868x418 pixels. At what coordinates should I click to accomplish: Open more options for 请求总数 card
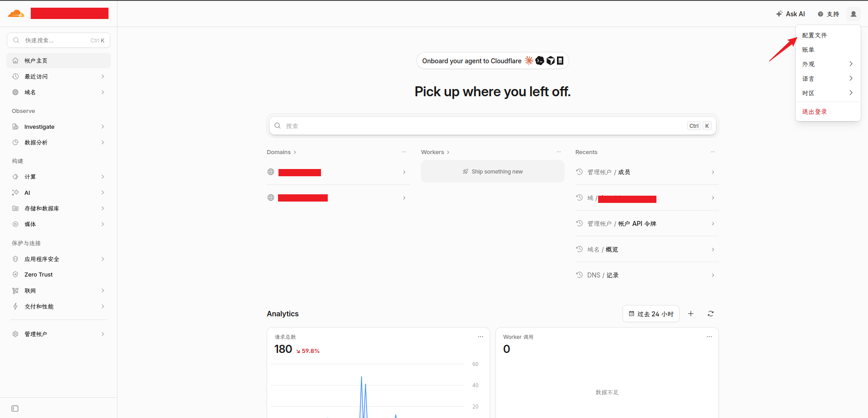[x=481, y=337]
